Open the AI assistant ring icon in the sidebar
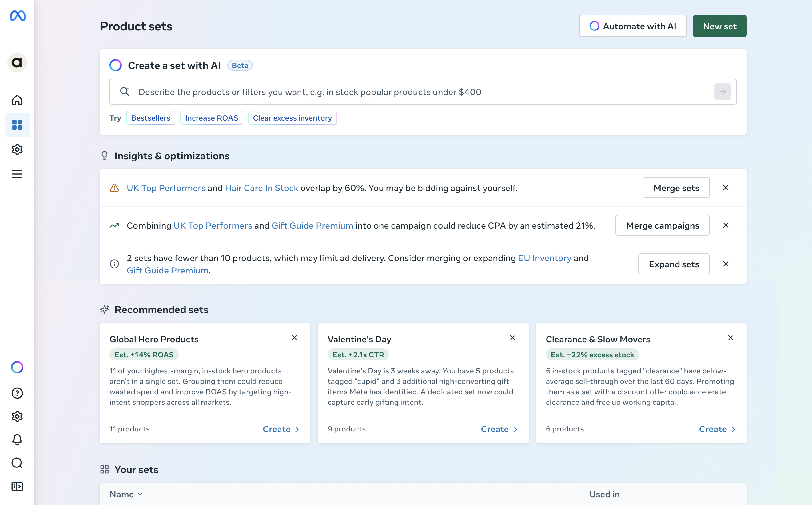This screenshot has height=505, width=812. pyautogui.click(x=17, y=367)
